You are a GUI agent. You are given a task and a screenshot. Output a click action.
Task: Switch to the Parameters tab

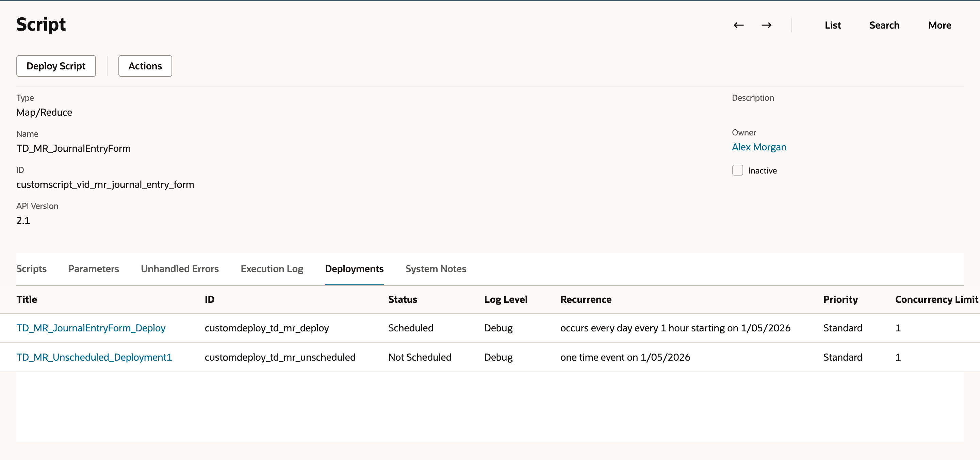(x=94, y=269)
